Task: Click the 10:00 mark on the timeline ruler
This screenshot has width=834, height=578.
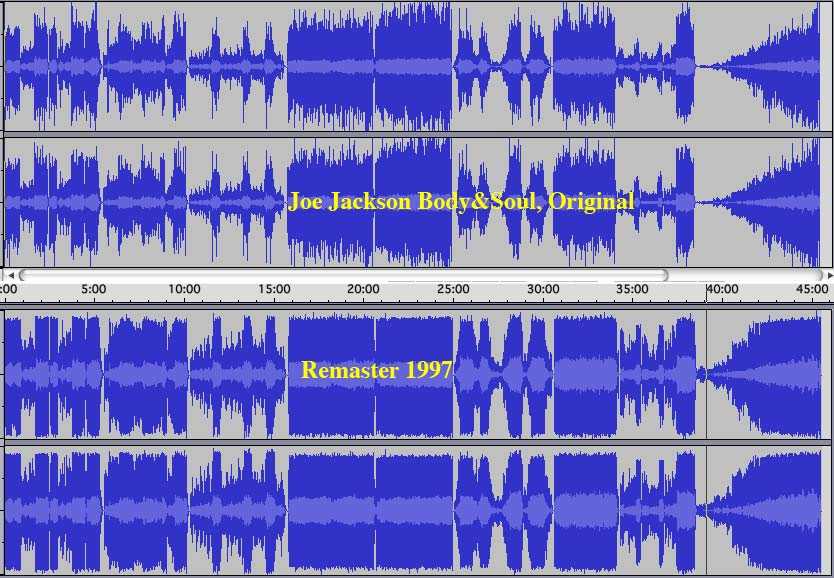Action: [x=184, y=289]
